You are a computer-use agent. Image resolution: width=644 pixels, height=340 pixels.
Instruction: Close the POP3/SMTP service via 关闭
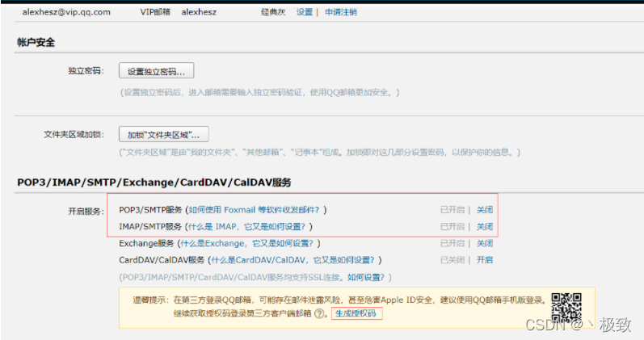pyautogui.click(x=485, y=210)
